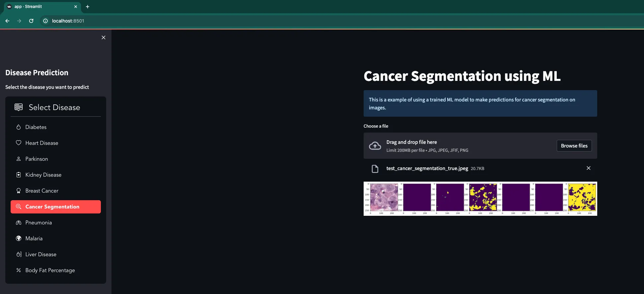Click the Breast Cancer ribbon icon
This screenshot has height=294, width=644.
19,191
